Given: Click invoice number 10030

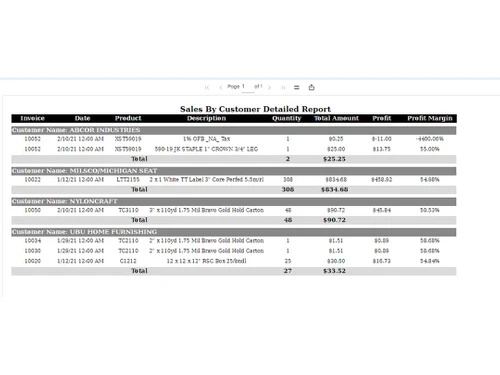Looking at the screenshot, I should (32, 251).
